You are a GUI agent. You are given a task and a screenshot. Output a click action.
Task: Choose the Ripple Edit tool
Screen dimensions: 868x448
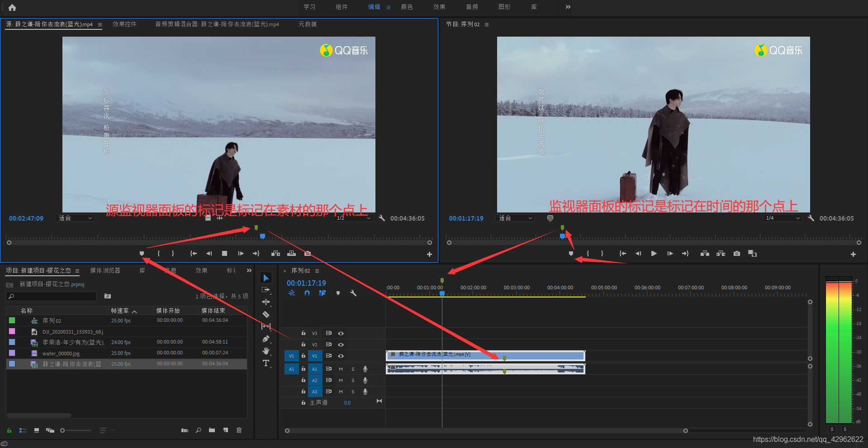pos(266,302)
